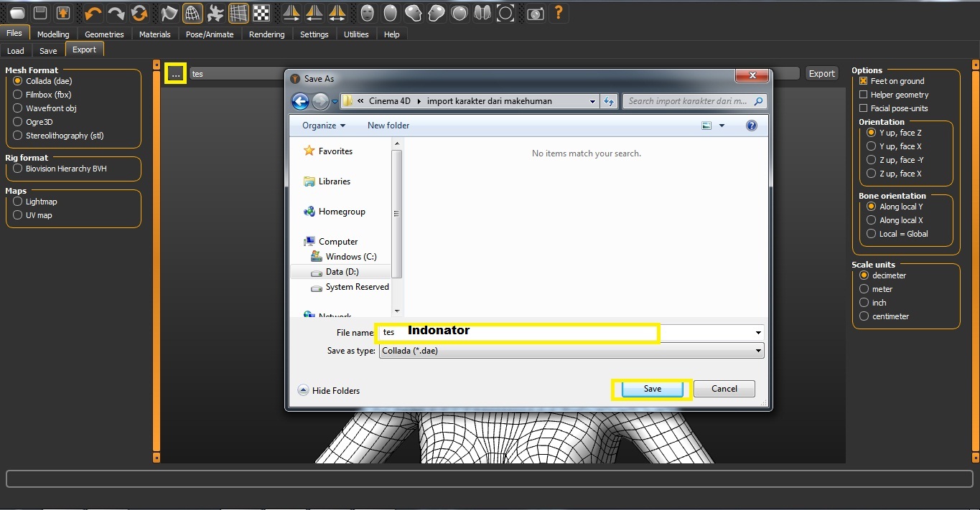980x510 pixels.
Task: Toggle the Smooth mesh icon
Action: point(169,13)
